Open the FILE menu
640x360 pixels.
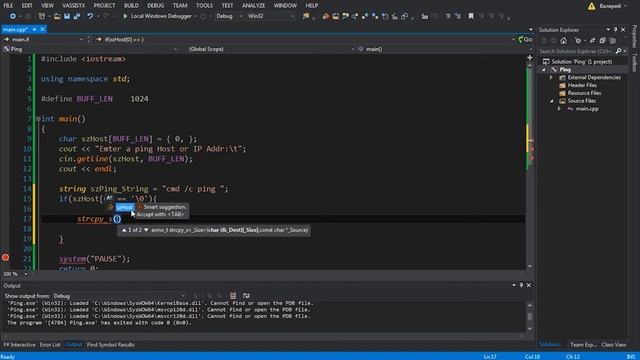pyautogui.click(x=8, y=6)
